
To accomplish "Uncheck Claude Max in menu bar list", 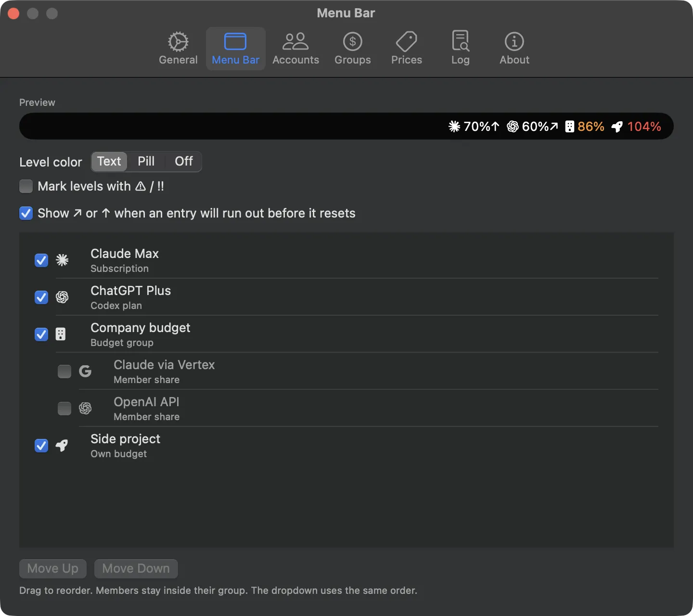I will pyautogui.click(x=41, y=260).
